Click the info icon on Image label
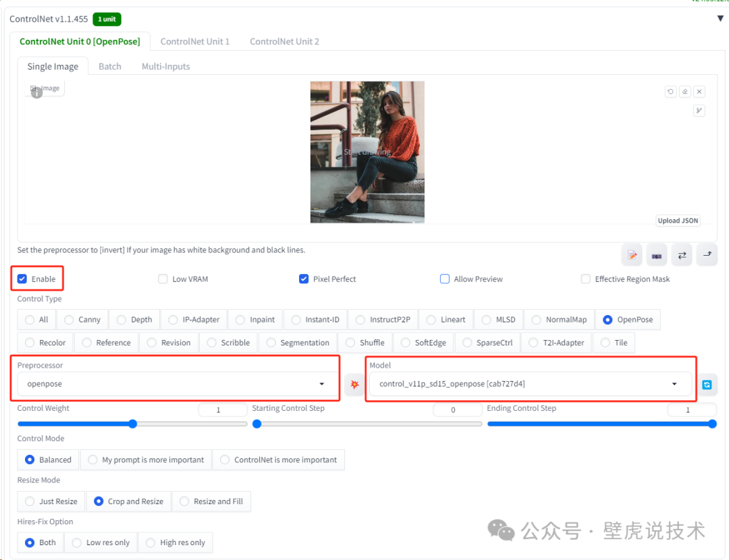Viewport: 729px width, 560px height. pos(36,93)
